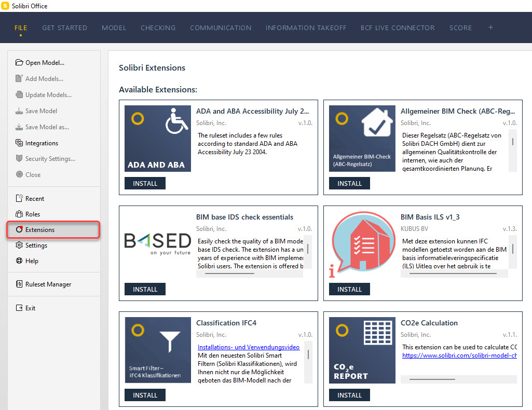This screenshot has height=410, width=532.
Task: Open Ruleset Manager via its icon
Action: (x=19, y=284)
